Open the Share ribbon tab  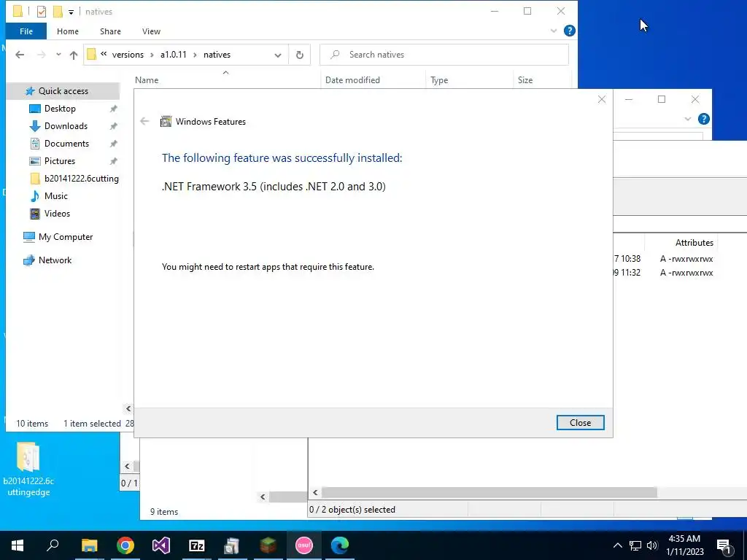[110, 31]
